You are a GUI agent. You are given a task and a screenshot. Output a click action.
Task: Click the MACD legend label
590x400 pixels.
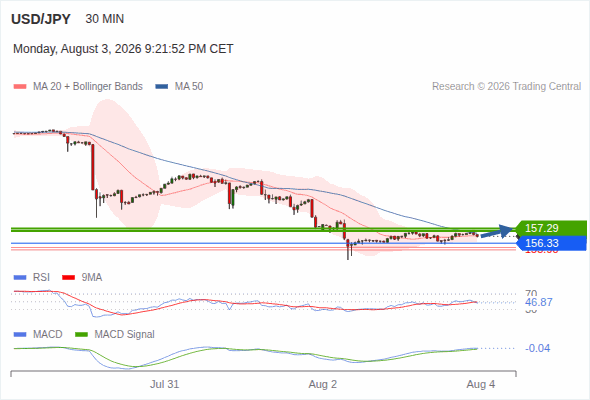coord(47,334)
